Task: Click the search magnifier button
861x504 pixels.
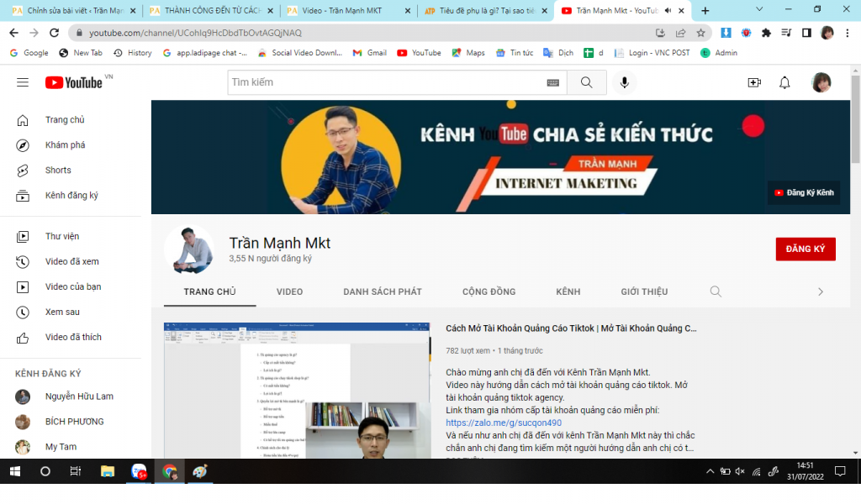Action: (585, 82)
